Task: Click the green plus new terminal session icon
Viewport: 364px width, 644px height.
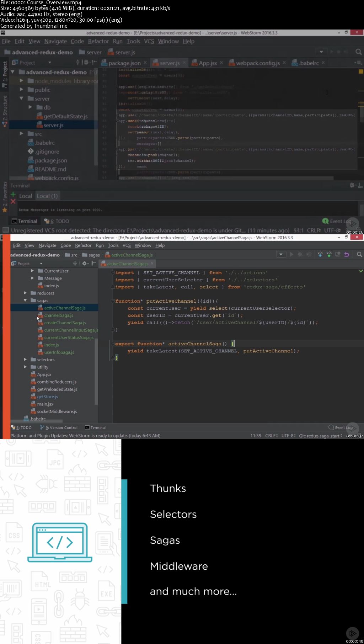Action: click(13, 195)
